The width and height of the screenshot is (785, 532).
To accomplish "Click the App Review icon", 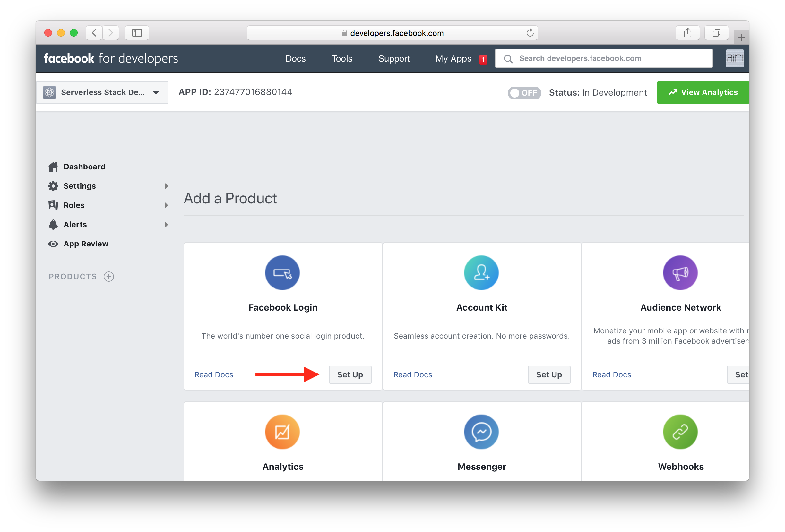I will (53, 244).
